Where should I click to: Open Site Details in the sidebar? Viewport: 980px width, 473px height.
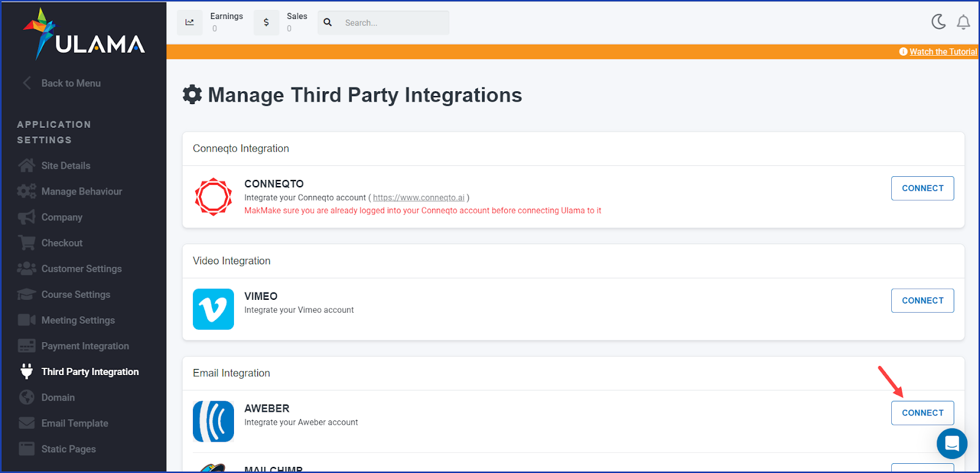pos(66,166)
